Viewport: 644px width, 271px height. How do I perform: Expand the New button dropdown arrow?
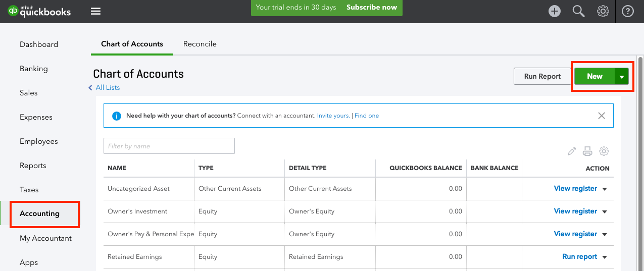point(622,77)
